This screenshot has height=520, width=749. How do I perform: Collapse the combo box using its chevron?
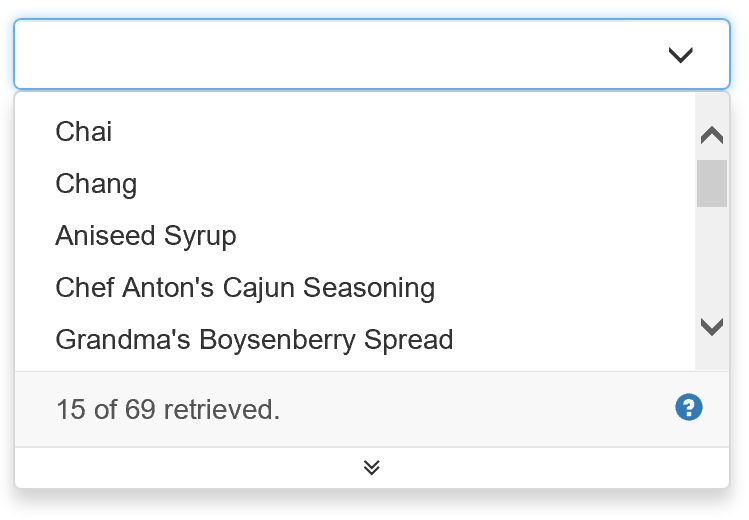[680, 55]
